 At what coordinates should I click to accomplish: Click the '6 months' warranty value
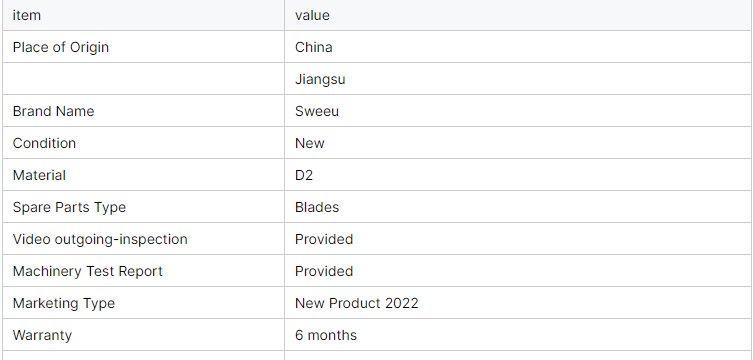point(326,335)
